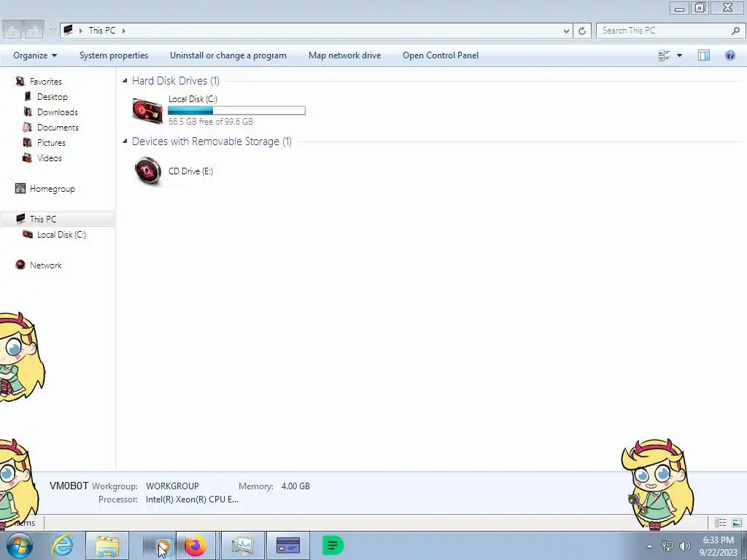Open Windows Start button
The image size is (747, 560).
click(20, 545)
